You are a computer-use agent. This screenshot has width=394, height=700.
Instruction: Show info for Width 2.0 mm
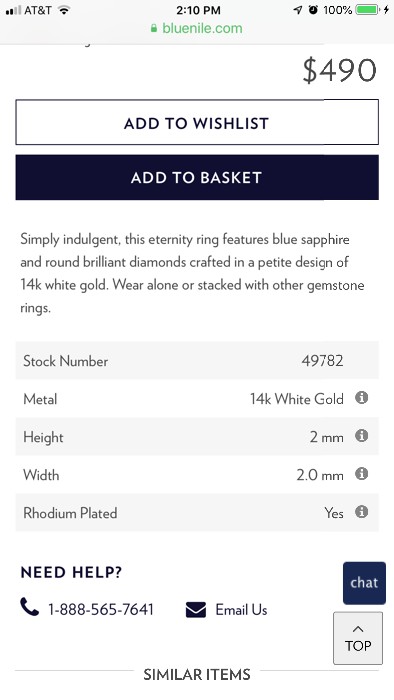click(x=361, y=473)
